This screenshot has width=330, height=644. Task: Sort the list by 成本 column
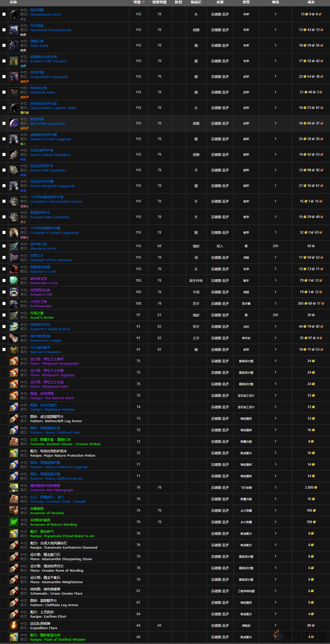pyautogui.click(x=311, y=2)
